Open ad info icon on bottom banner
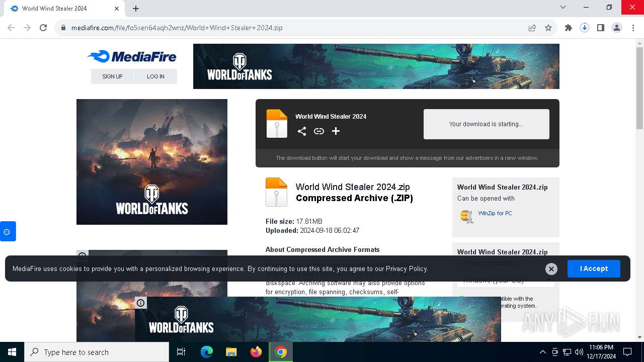The height and width of the screenshot is (362, 644). (141, 303)
